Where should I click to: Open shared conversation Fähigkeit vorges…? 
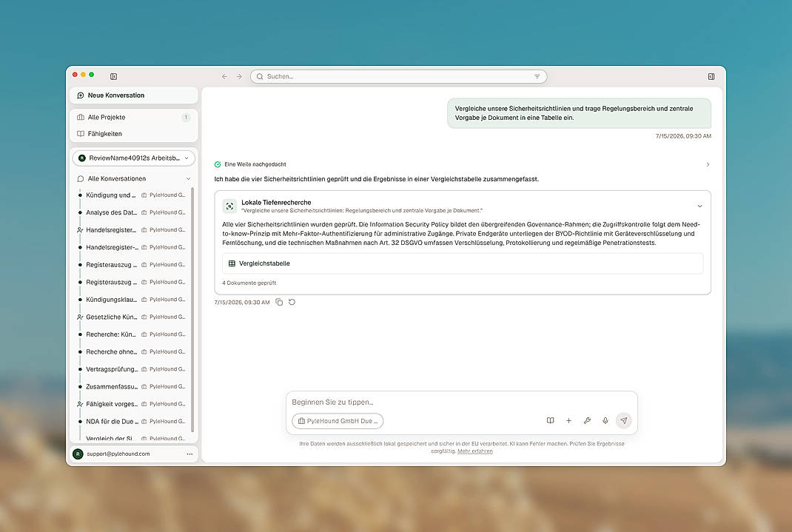pos(112,404)
